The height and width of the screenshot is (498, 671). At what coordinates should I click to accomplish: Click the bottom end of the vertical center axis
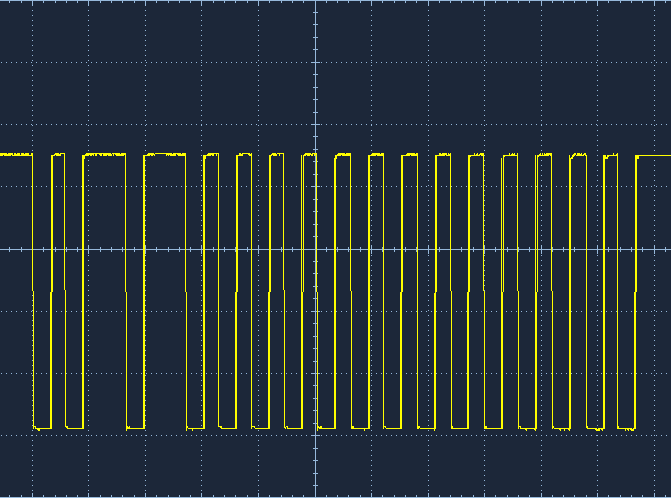click(x=316, y=494)
